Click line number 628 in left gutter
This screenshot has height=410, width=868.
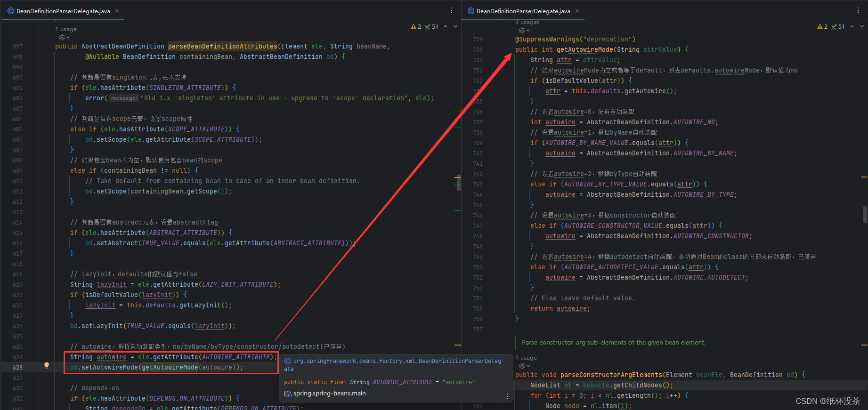click(x=17, y=367)
